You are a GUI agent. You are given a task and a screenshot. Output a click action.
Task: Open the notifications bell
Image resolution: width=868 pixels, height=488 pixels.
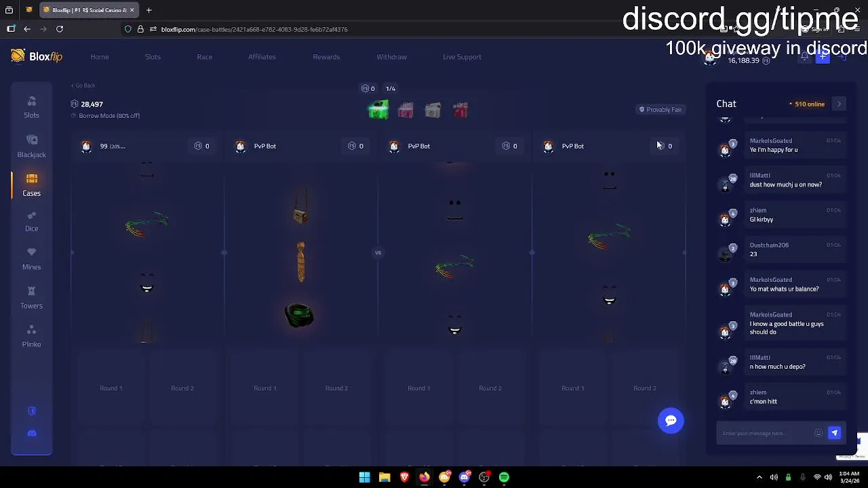click(805, 57)
